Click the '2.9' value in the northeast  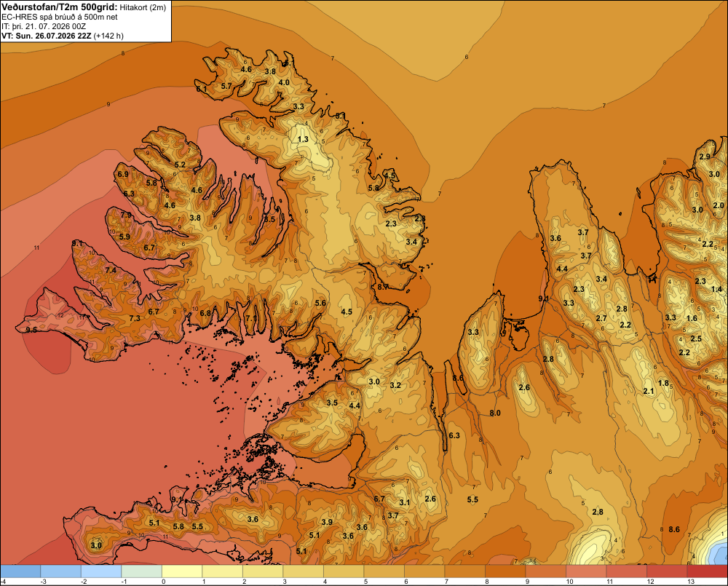(x=705, y=157)
